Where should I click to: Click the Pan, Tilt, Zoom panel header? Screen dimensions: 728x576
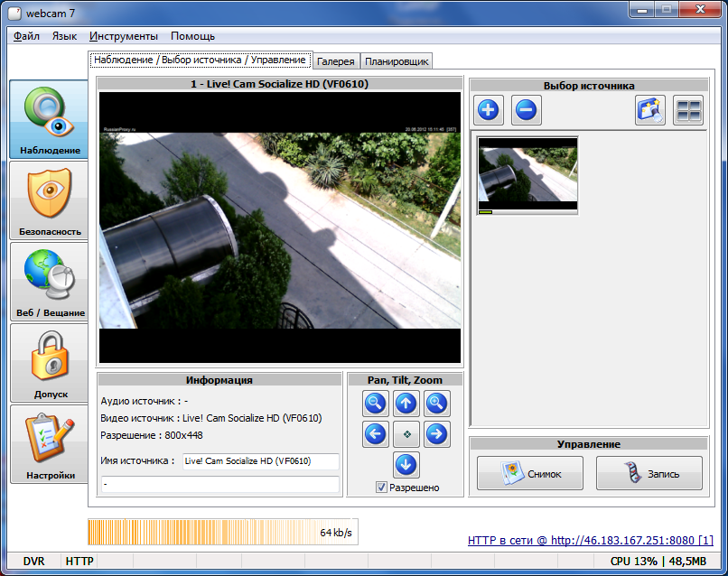tap(405, 380)
